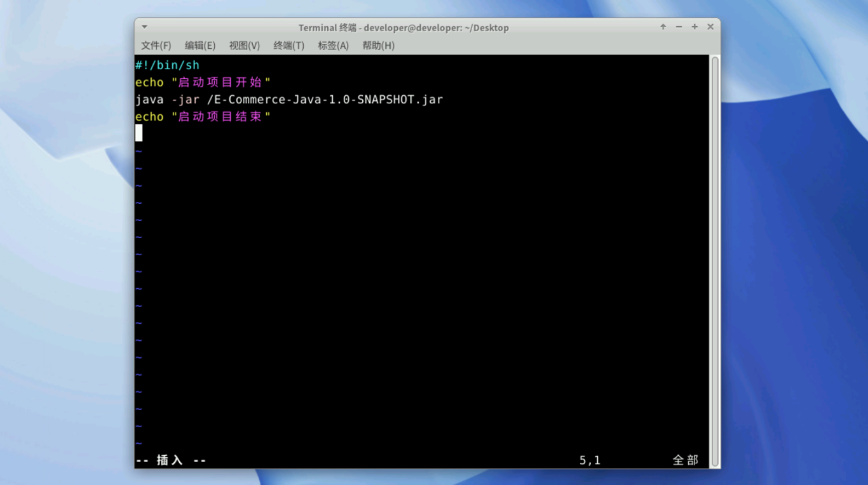Click the echo "启动项目结束" line
The width and height of the screenshot is (868, 485).
[203, 117]
